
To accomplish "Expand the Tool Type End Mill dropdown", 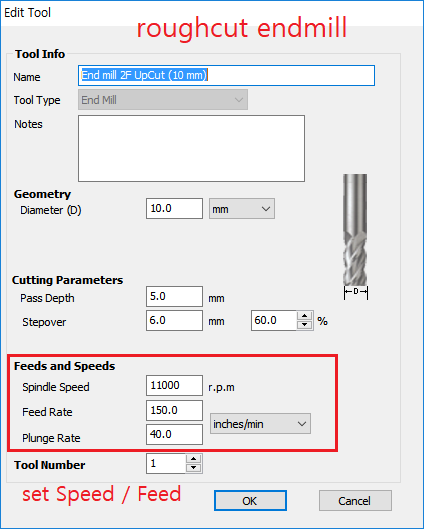I will pyautogui.click(x=163, y=100).
